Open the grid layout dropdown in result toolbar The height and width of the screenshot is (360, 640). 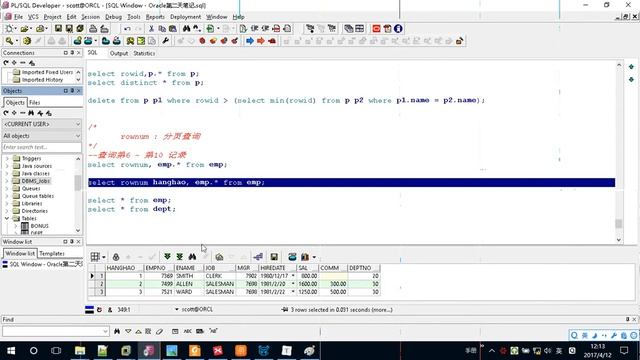pyautogui.click(x=104, y=257)
